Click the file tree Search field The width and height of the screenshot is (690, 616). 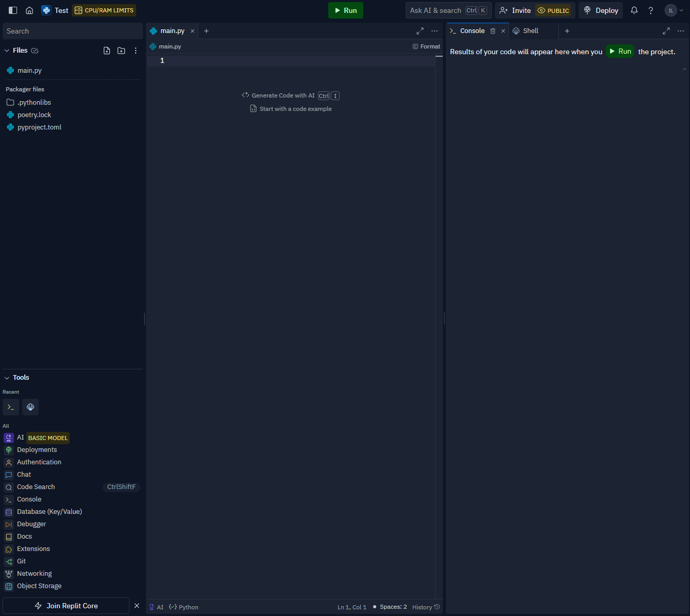(73, 31)
